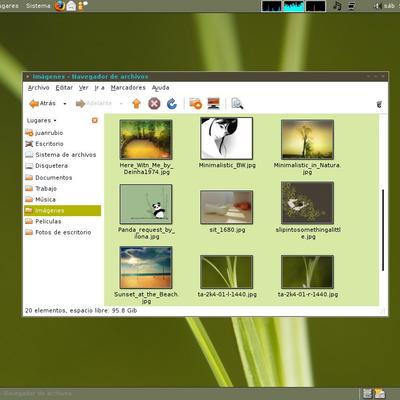The height and width of the screenshot is (400, 400).
Task: Open the Ver menu
Action: (x=84, y=88)
